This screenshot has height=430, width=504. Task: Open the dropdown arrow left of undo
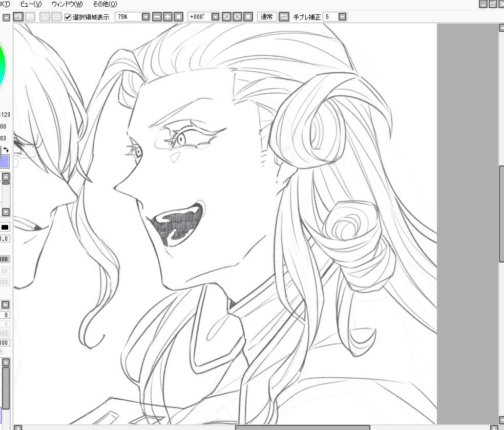click(6, 18)
